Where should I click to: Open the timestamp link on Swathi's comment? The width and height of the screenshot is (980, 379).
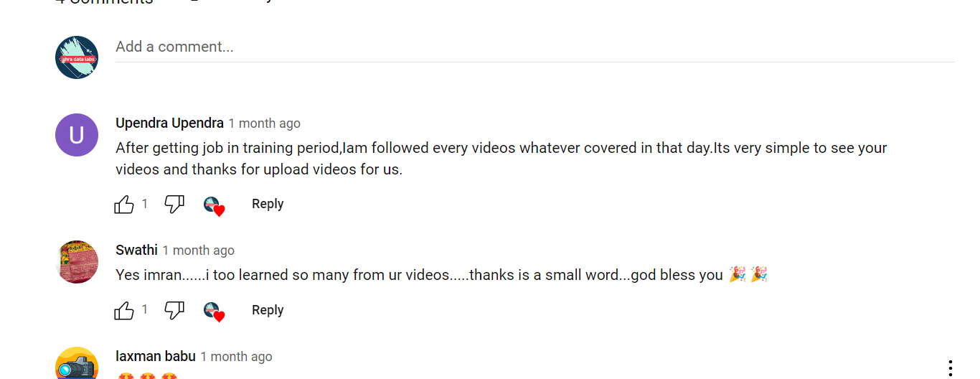[198, 251]
